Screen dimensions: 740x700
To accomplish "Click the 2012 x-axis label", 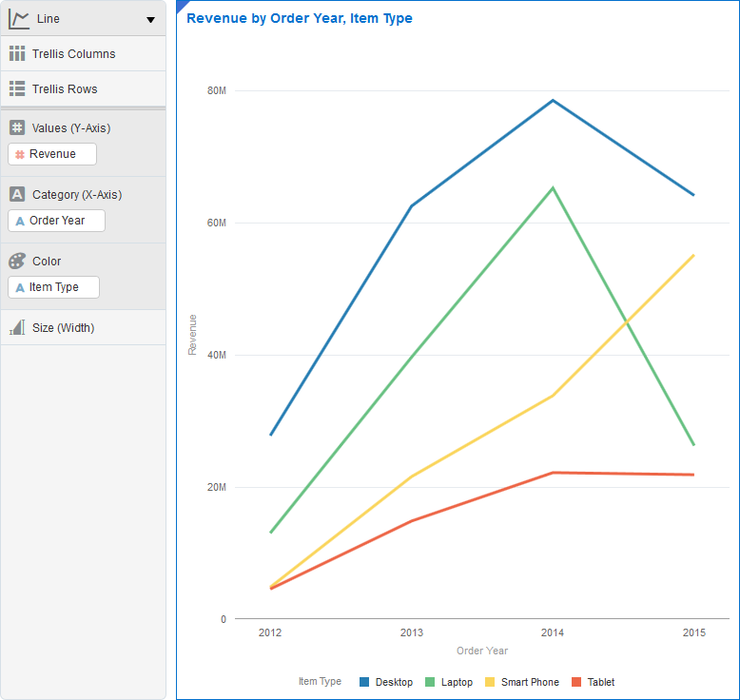I will (270, 632).
